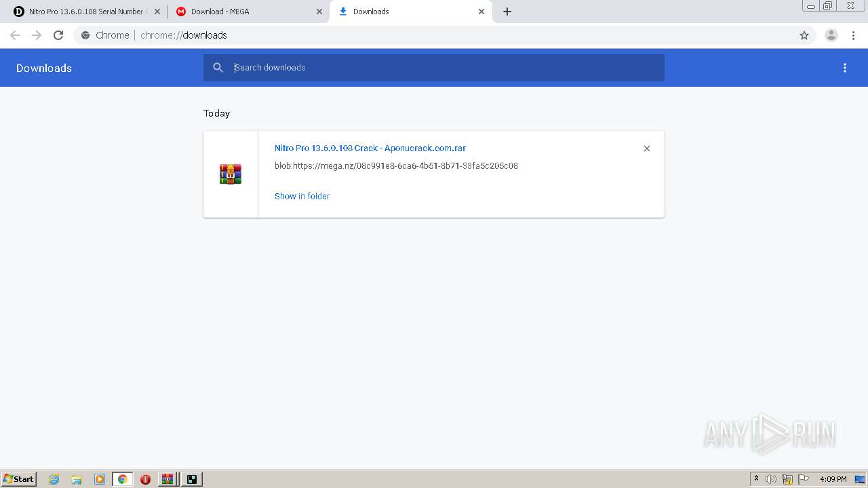Click the WinRAR archive file icon
This screenshot has width=868, height=488.
coord(231,174)
